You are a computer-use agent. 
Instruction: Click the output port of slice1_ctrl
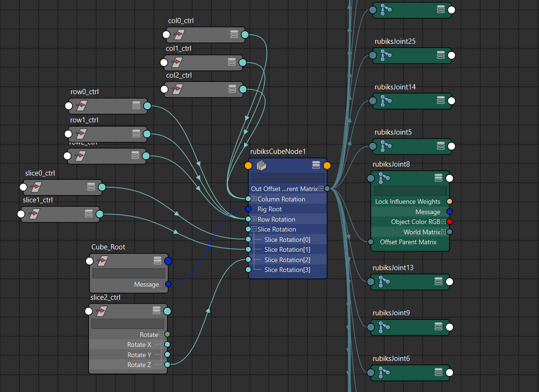click(100, 214)
